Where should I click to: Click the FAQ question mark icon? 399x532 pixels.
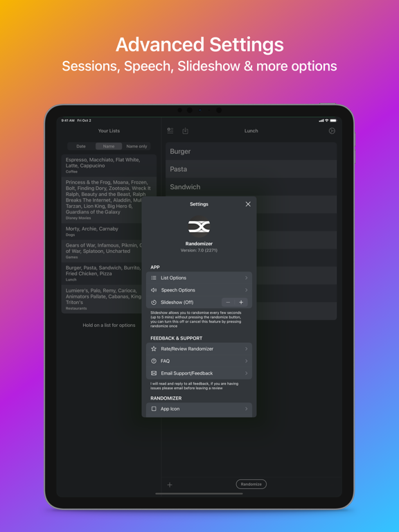point(154,361)
